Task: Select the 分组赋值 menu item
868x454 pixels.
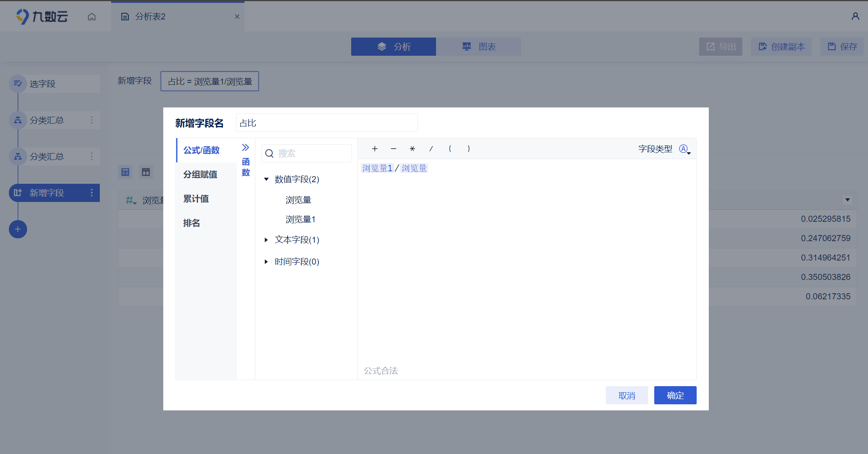Action: point(206,174)
